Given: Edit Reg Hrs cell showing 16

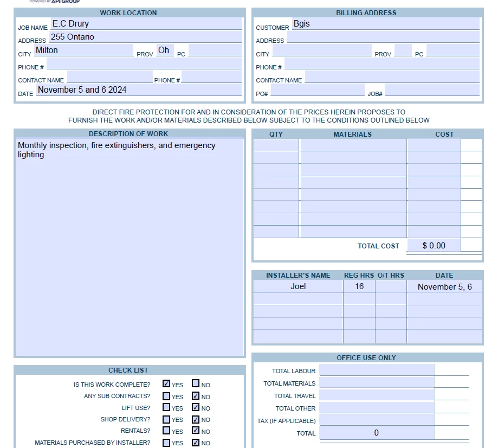Looking at the screenshot, I should click(359, 286).
